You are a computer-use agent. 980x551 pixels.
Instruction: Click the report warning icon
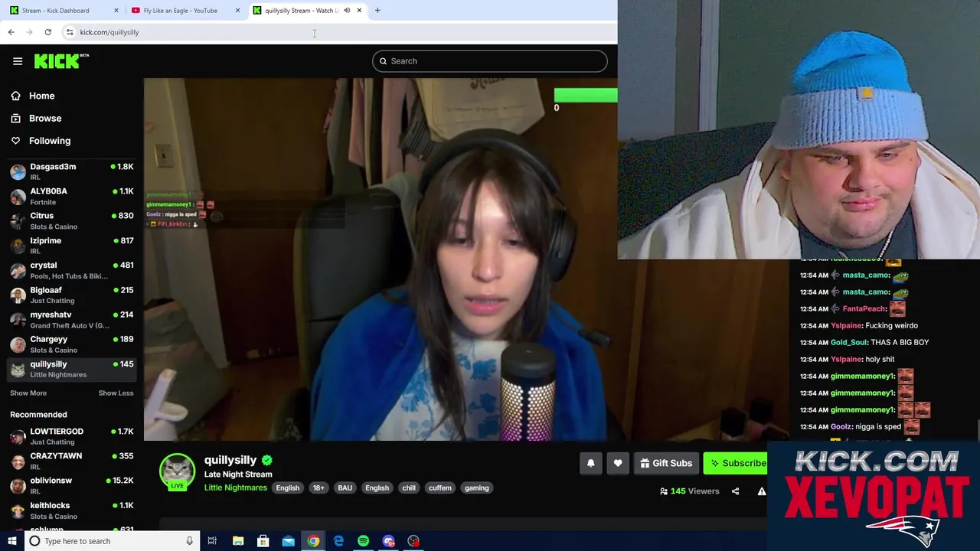point(762,491)
